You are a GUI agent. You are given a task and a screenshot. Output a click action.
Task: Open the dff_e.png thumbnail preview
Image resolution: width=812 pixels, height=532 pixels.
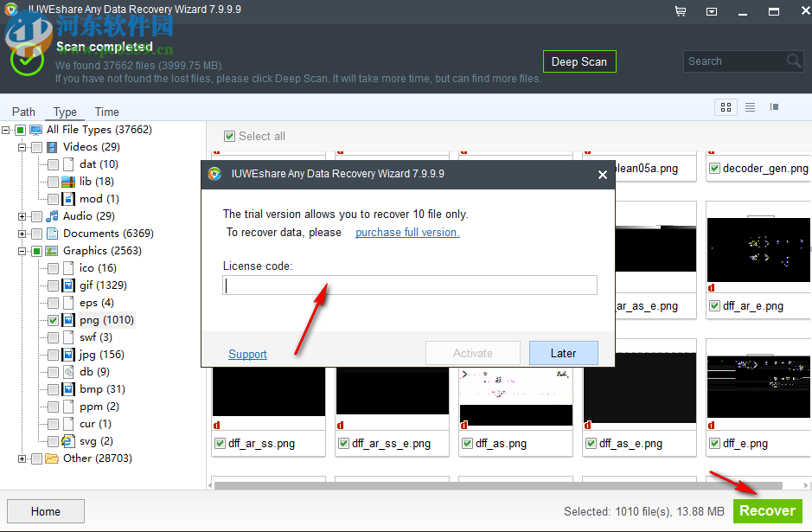click(758, 387)
